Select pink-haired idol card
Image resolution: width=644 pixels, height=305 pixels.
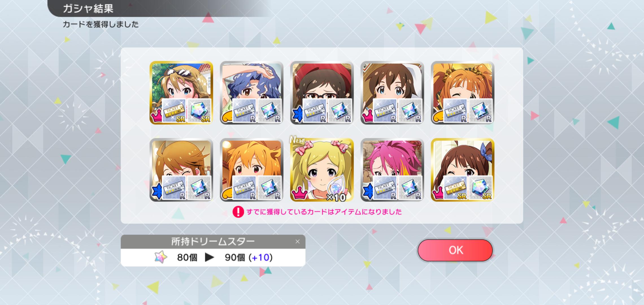[392, 170]
